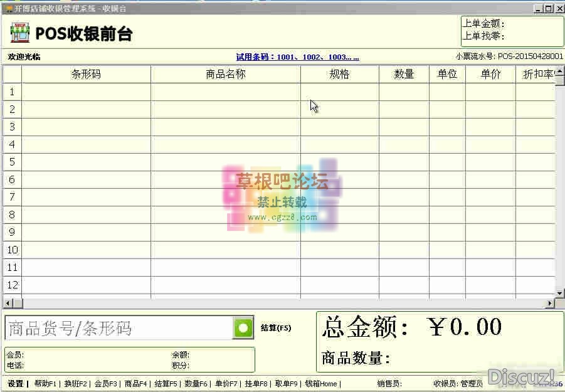Browse products using 商品F4
The width and height of the screenshot is (565, 392).
pyautogui.click(x=135, y=384)
